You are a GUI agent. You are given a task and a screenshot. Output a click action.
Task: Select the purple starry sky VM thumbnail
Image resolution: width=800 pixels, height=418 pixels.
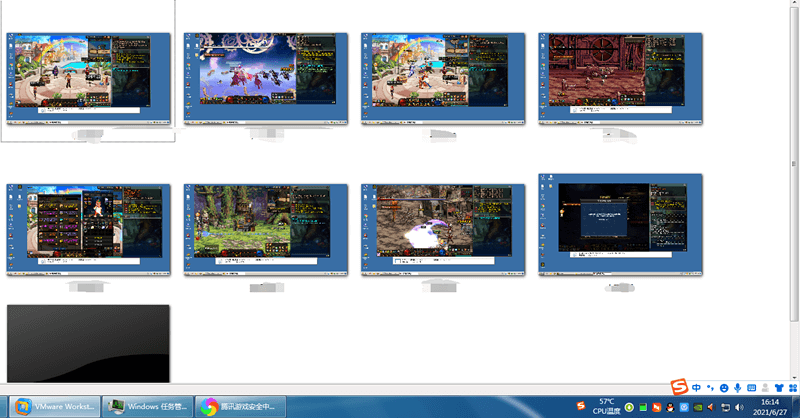(266, 79)
